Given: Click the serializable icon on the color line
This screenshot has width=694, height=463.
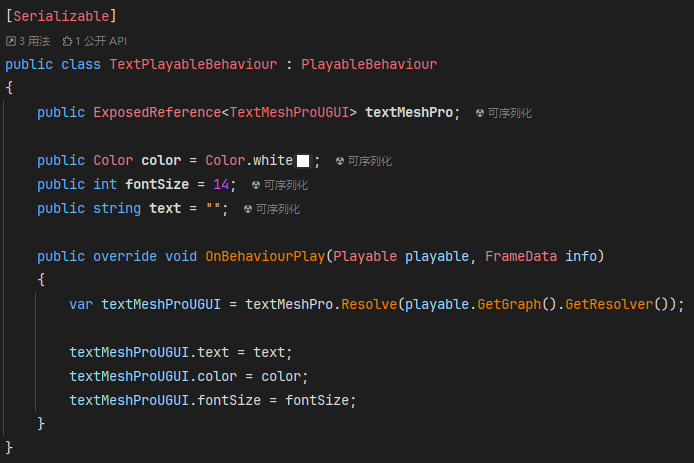Looking at the screenshot, I should point(340,161).
